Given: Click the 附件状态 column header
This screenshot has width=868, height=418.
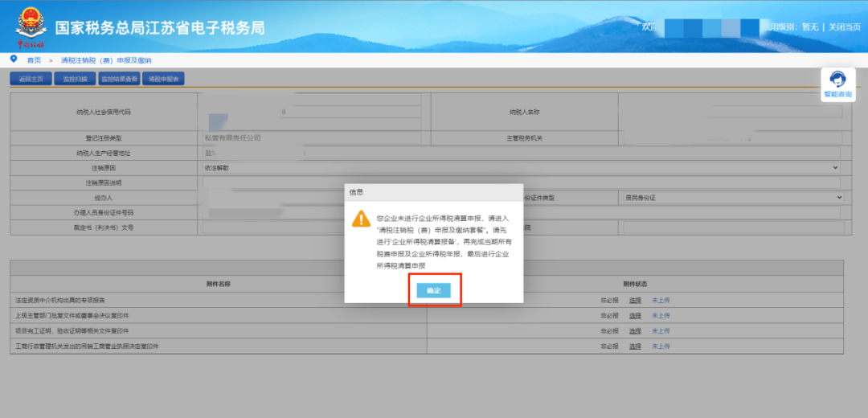Looking at the screenshot, I should pyautogui.click(x=635, y=284).
